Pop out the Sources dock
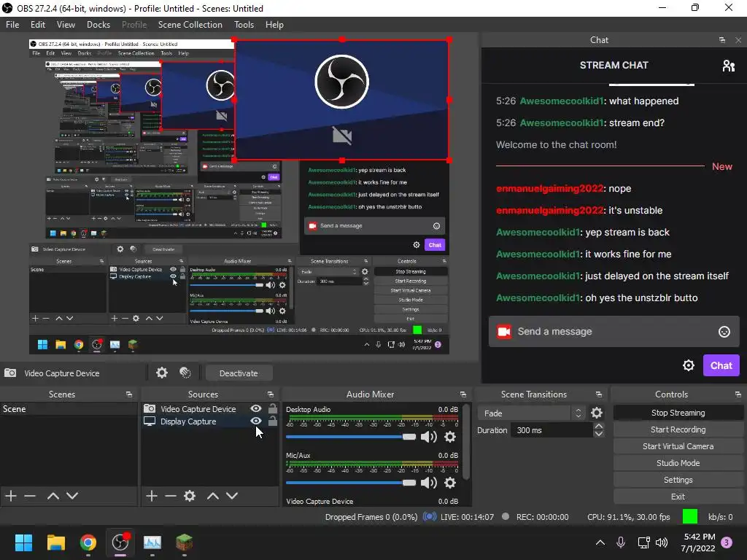The width and height of the screenshot is (747, 560). 270,394
